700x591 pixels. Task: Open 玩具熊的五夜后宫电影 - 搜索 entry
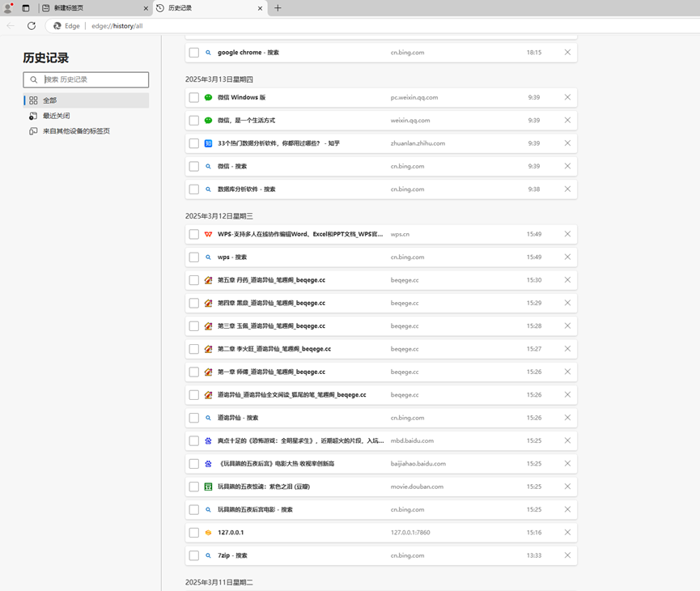255,509
